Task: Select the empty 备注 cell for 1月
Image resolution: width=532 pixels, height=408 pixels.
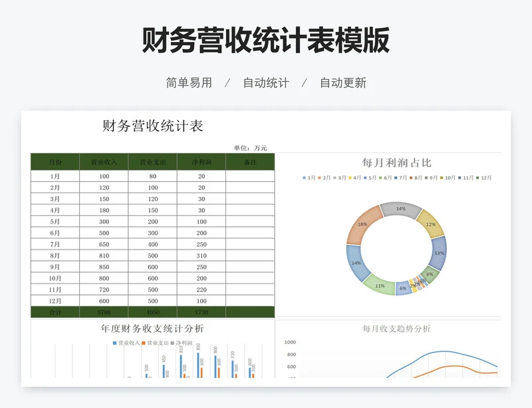Action: click(251, 176)
